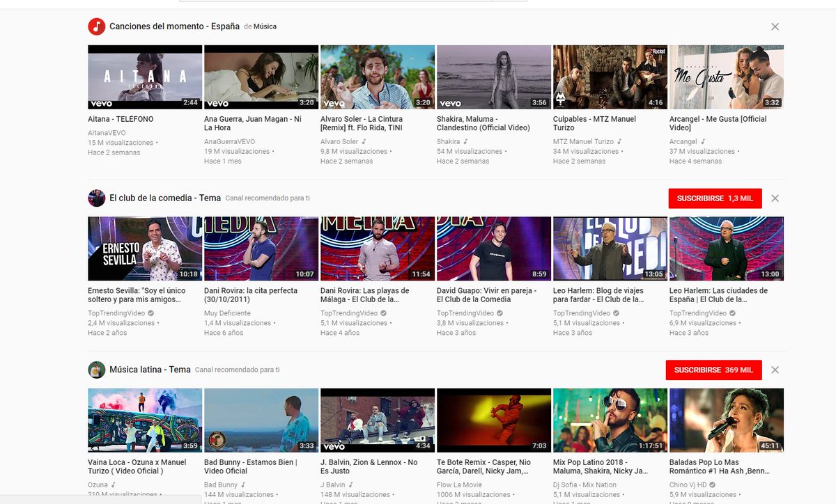The width and height of the screenshot is (836, 504).
Task: Play Leo Harlem ciudades de España thumbnail
Action: [727, 249]
